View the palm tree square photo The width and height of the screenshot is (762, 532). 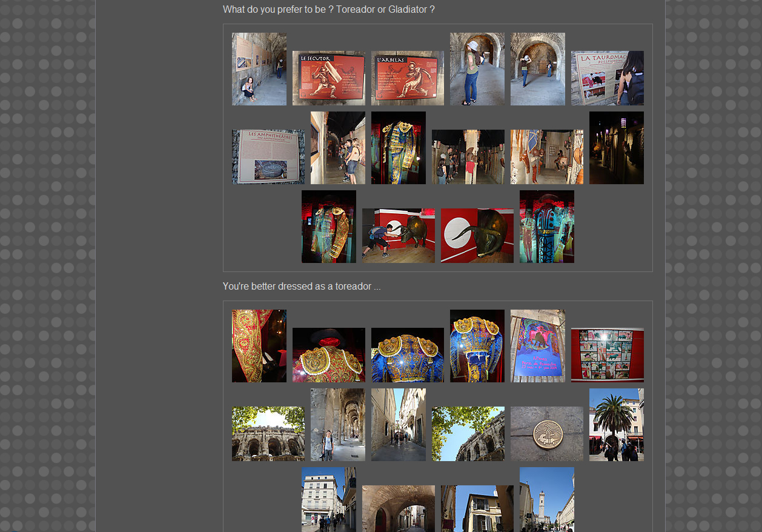pos(616,425)
